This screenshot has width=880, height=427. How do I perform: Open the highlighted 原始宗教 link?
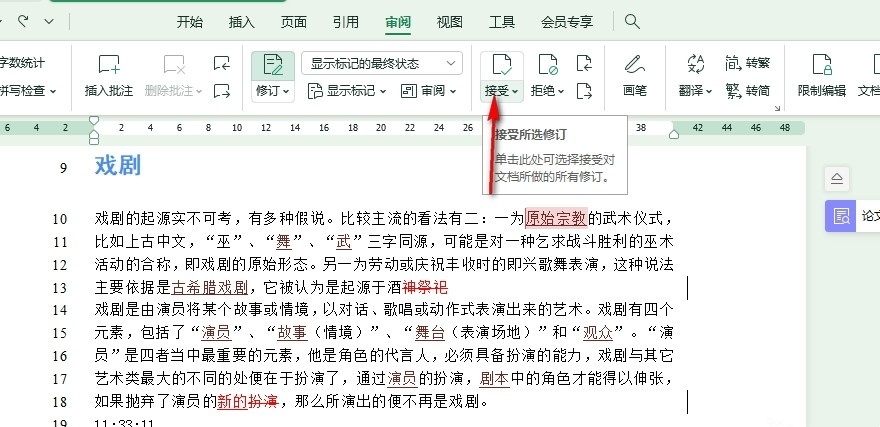556,217
